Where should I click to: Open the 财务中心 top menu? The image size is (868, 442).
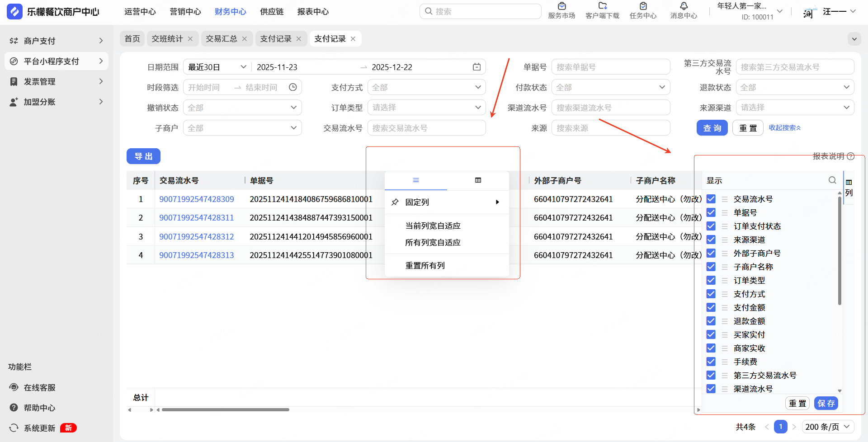[x=231, y=12]
